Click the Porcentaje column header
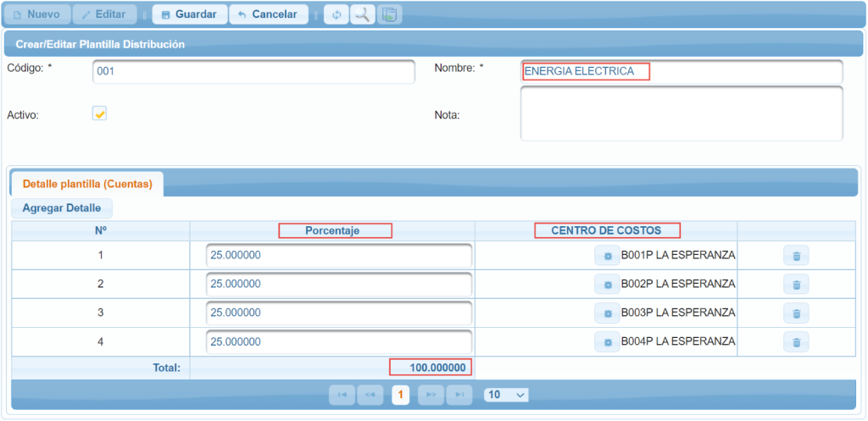The height and width of the screenshot is (421, 868). coord(332,230)
